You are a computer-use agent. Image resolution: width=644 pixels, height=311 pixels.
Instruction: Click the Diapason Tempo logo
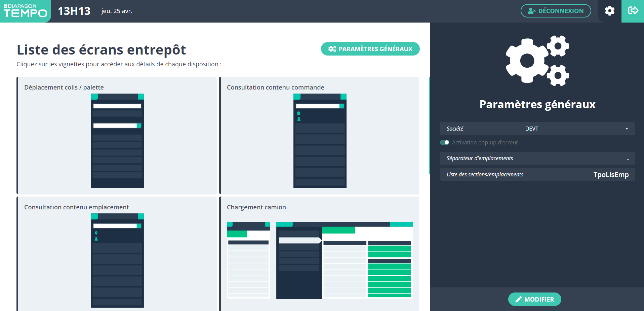click(x=25, y=11)
